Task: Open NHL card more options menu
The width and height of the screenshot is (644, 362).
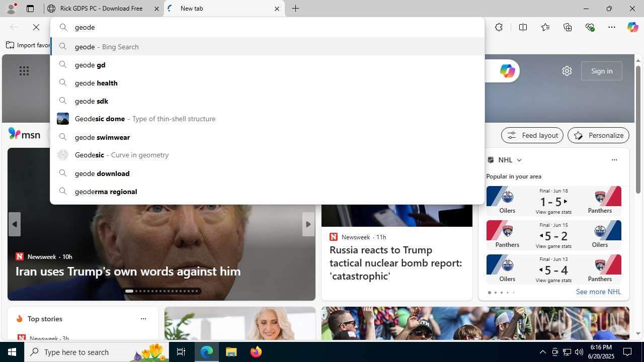Action: (614, 160)
